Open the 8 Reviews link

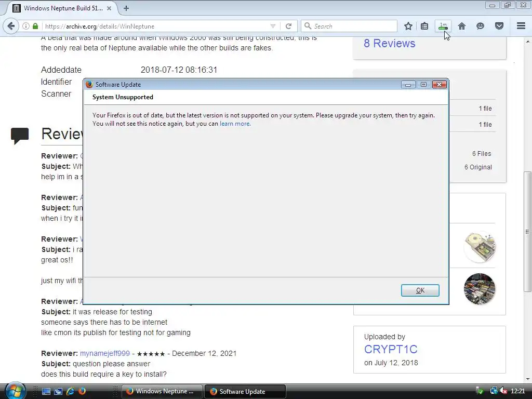(390, 44)
